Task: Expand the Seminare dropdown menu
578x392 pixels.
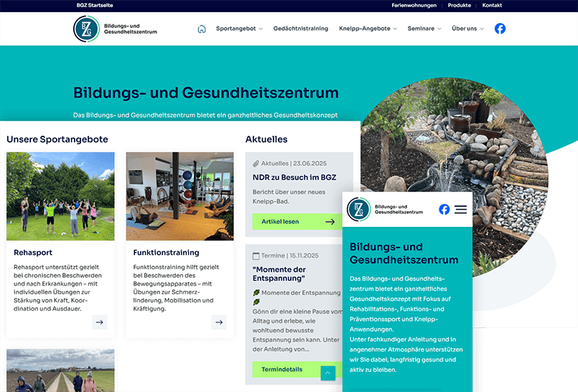Action: 425,29
